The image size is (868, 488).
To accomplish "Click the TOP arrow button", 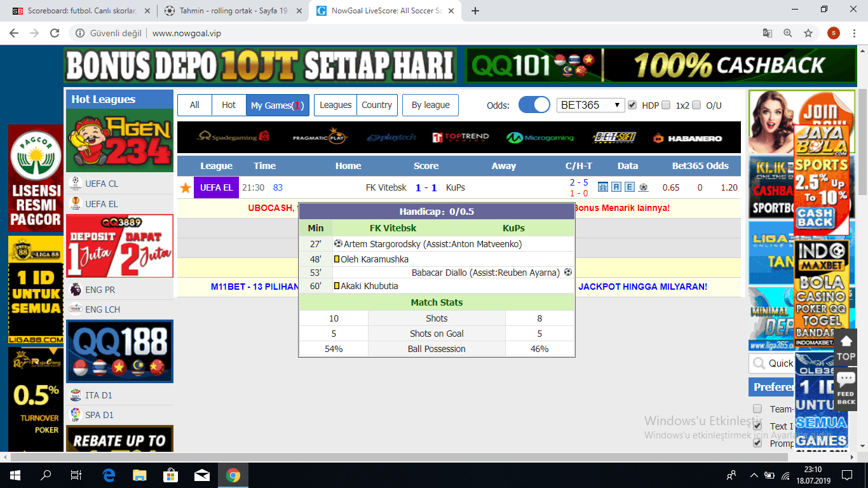I will point(846,347).
